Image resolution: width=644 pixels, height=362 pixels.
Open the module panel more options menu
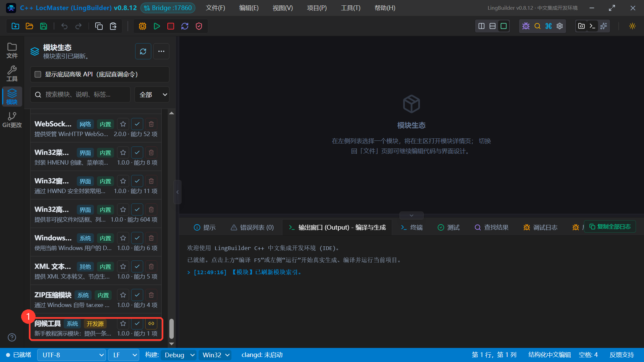(x=161, y=51)
